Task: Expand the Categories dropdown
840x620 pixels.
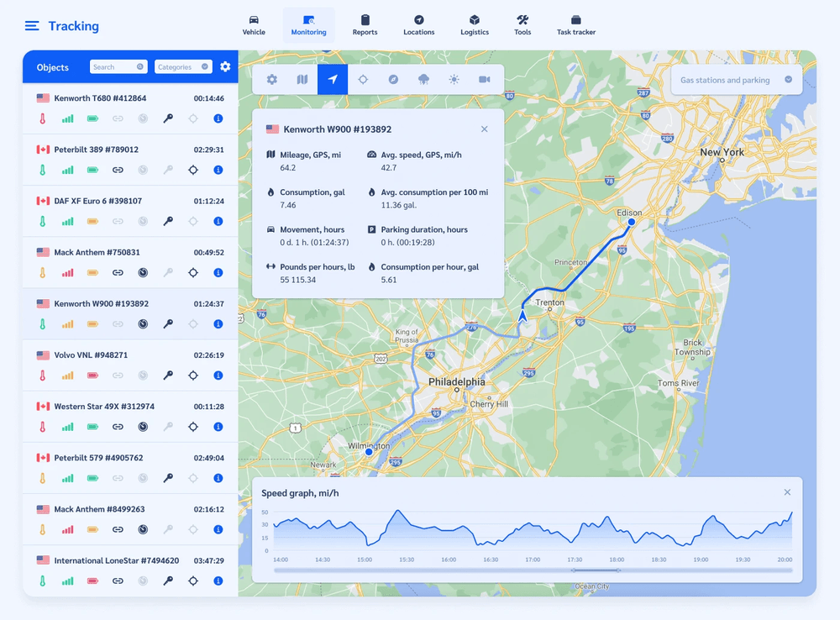Action: click(x=183, y=67)
